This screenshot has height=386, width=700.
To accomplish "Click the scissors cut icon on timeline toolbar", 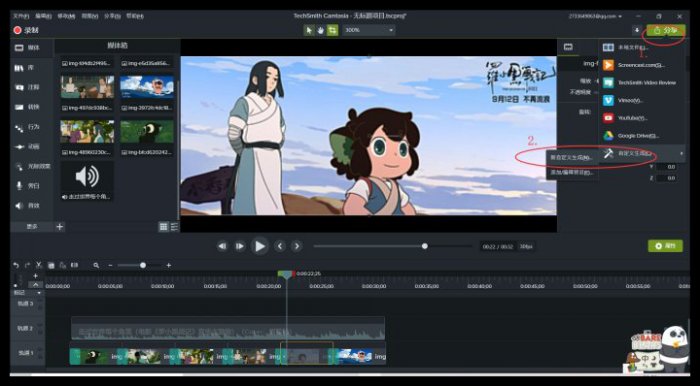I will click(x=39, y=265).
